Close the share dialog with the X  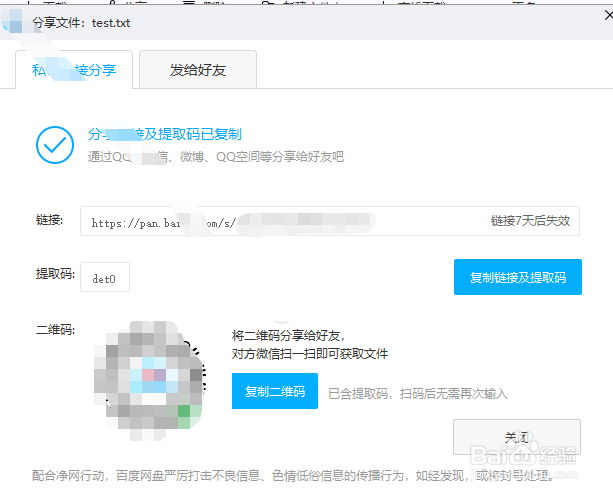[x=608, y=15]
